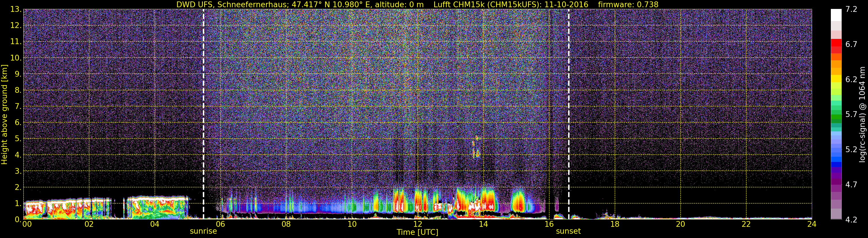Click the time tick label '24'
Image resolution: width=868 pixels, height=238 pixels.
point(812,224)
